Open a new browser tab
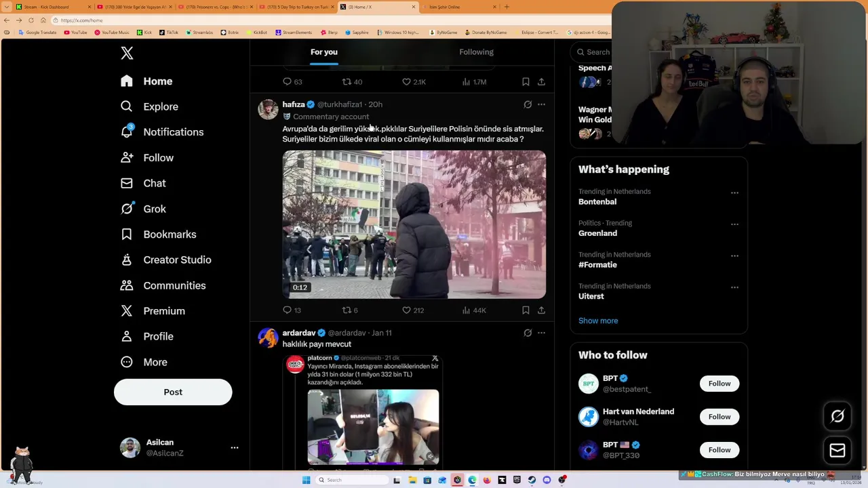The image size is (868, 488). pos(507,7)
